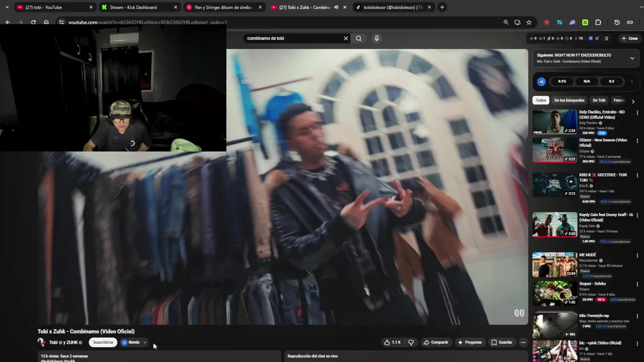Show more filter chips with right arrow
Viewport: 644px width, 362px height.
coord(633,101)
